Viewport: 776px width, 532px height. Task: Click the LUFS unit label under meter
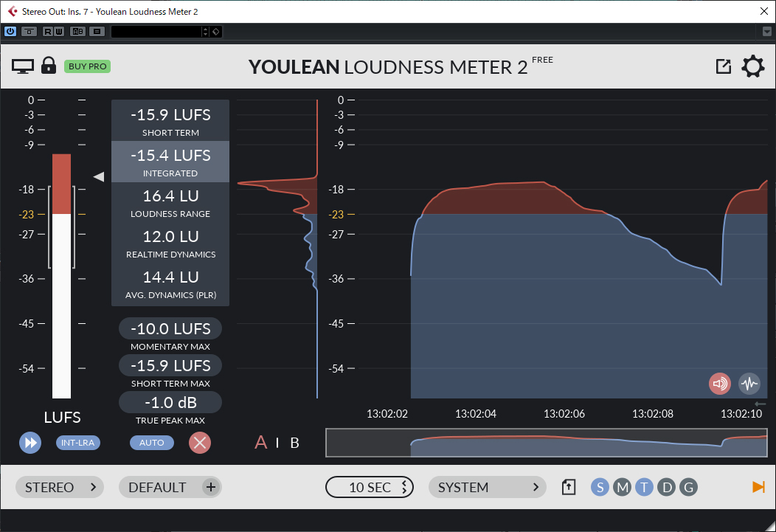point(62,418)
